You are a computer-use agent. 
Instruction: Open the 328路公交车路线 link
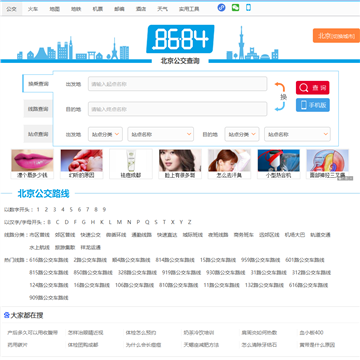pyautogui.click(x=137, y=273)
